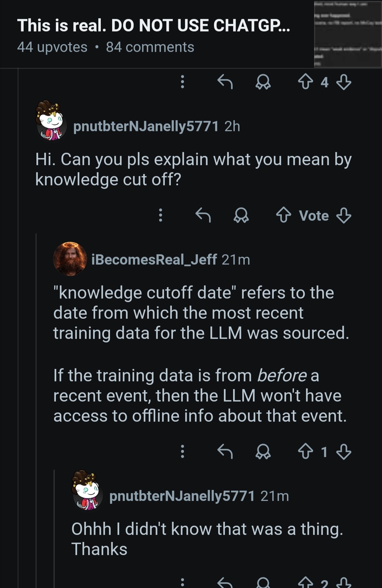This screenshot has width=382, height=588.
Task: Award iBecomesReal_Jeff's comment
Action: point(263,451)
